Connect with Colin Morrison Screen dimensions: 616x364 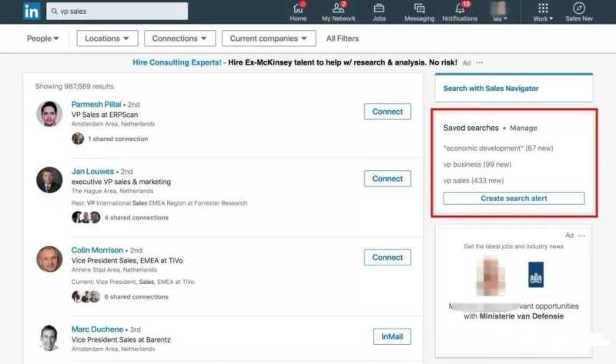point(387,257)
